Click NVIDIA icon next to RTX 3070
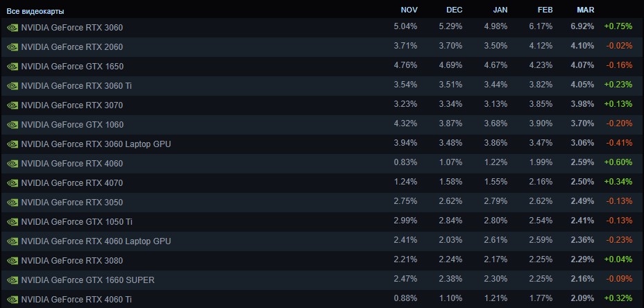The width and height of the screenshot is (644, 308). click(x=12, y=105)
